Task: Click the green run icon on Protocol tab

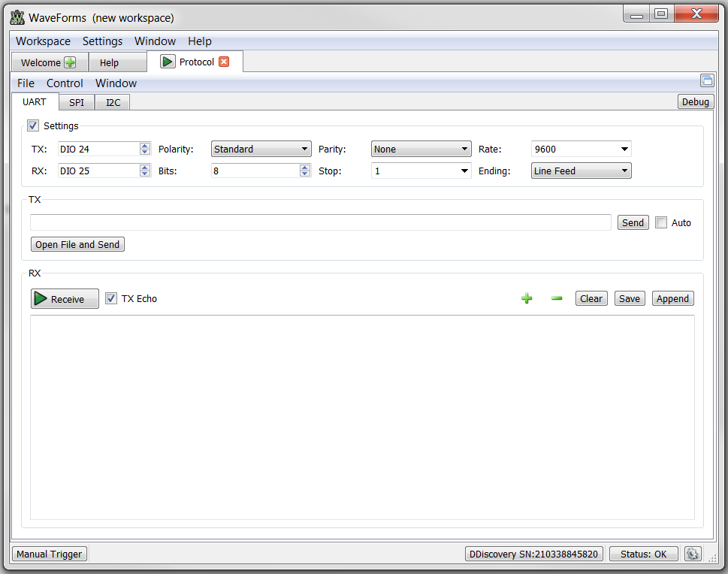Action: pos(167,62)
